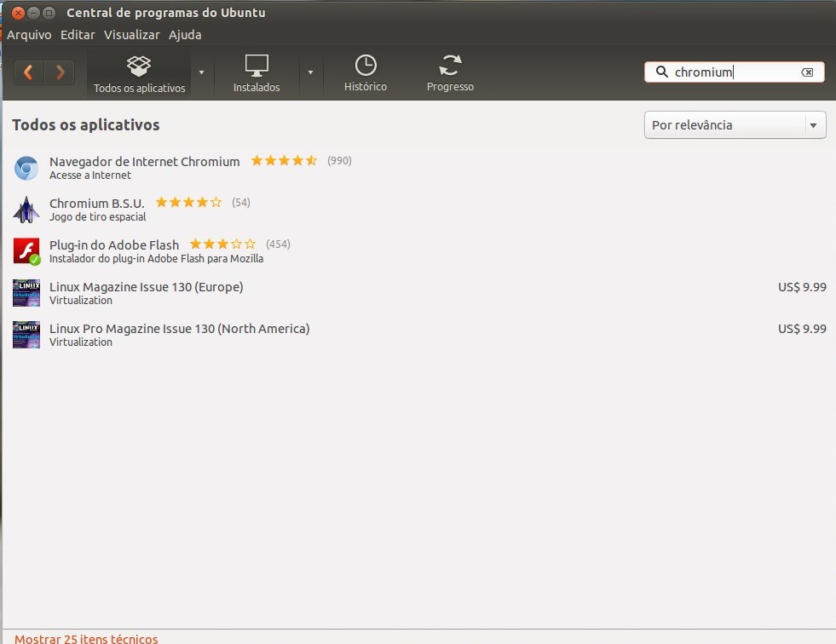The image size is (836, 644).
Task: Click the Linux Magazine Europe cover thumbnail
Action: coord(26,293)
